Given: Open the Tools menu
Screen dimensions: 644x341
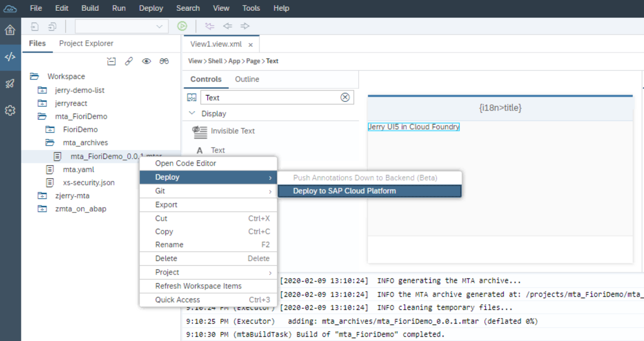Looking at the screenshot, I should pos(251,8).
